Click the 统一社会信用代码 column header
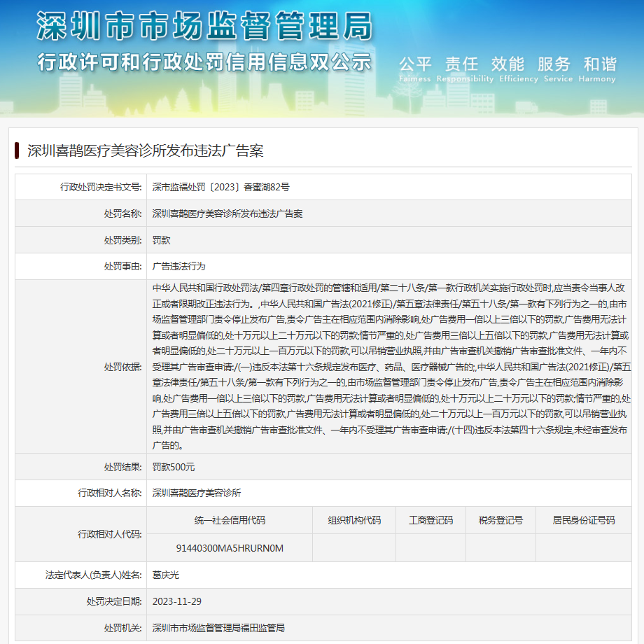The image size is (644, 644). (230, 520)
